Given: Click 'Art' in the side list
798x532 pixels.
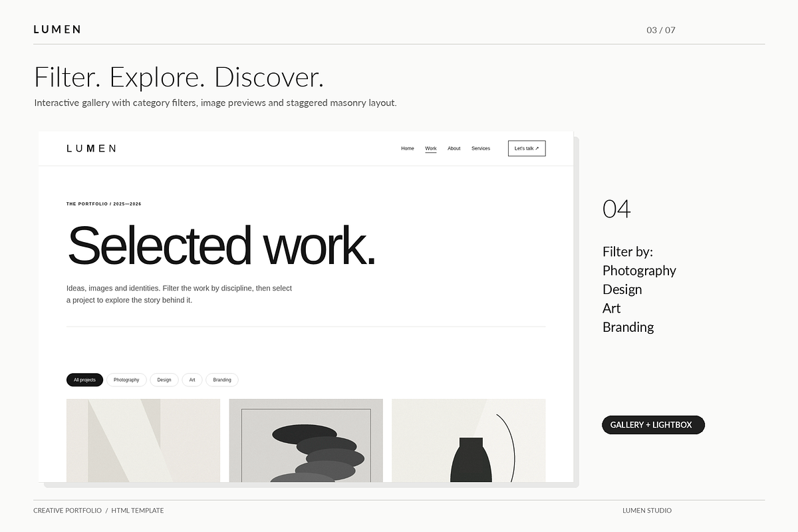Looking at the screenshot, I should [x=611, y=308].
